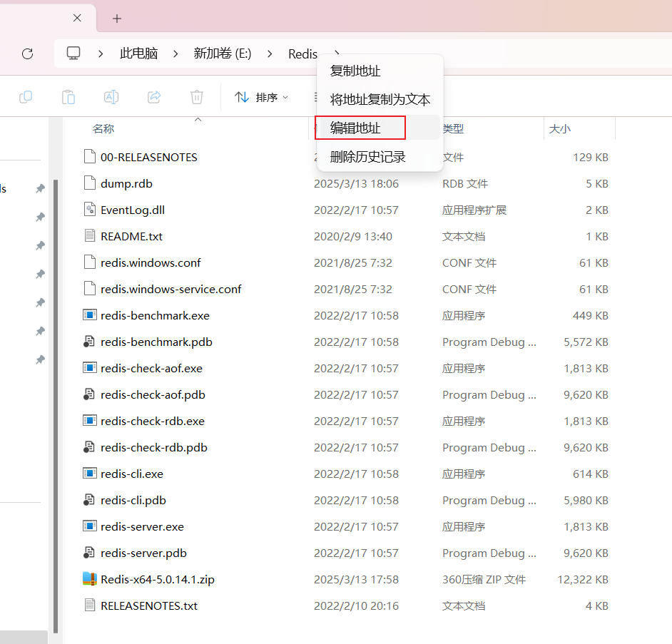Image resolution: width=672 pixels, height=644 pixels.
Task: Click the redis-cli.pdb file icon
Action: 88,500
